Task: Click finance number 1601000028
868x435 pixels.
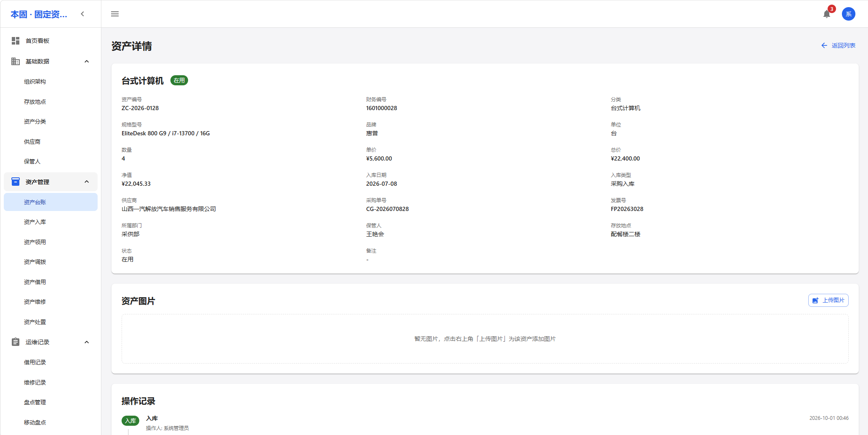Action: [x=382, y=108]
